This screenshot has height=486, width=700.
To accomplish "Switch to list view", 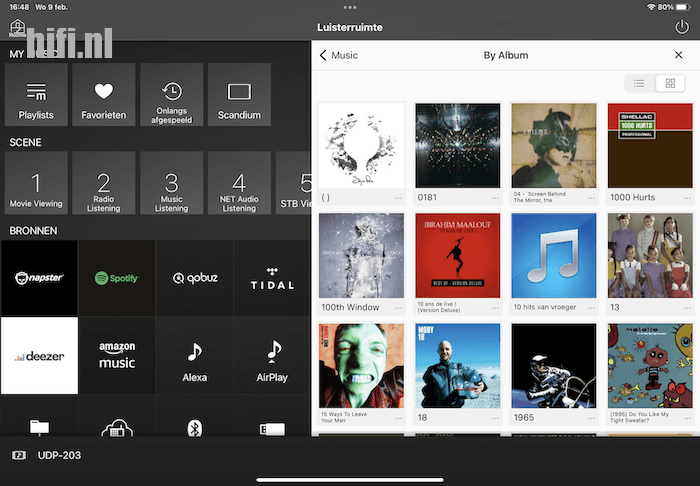I will click(639, 83).
